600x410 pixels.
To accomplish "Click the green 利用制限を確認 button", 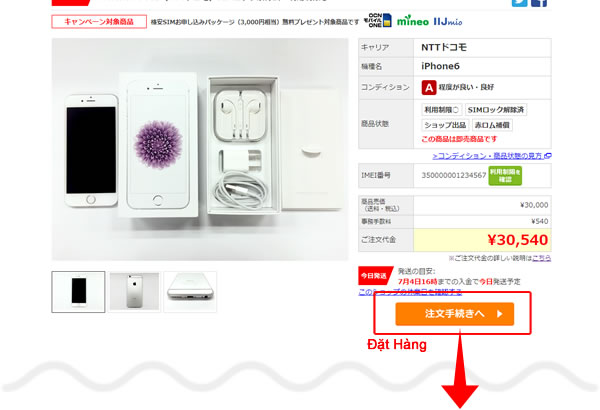I will click(505, 176).
